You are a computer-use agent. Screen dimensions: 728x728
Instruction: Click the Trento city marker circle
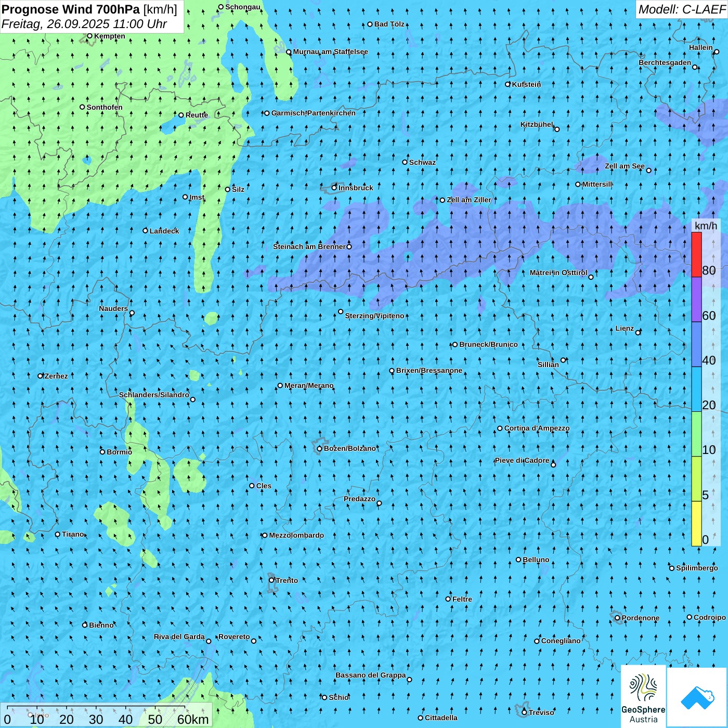pyautogui.click(x=271, y=580)
